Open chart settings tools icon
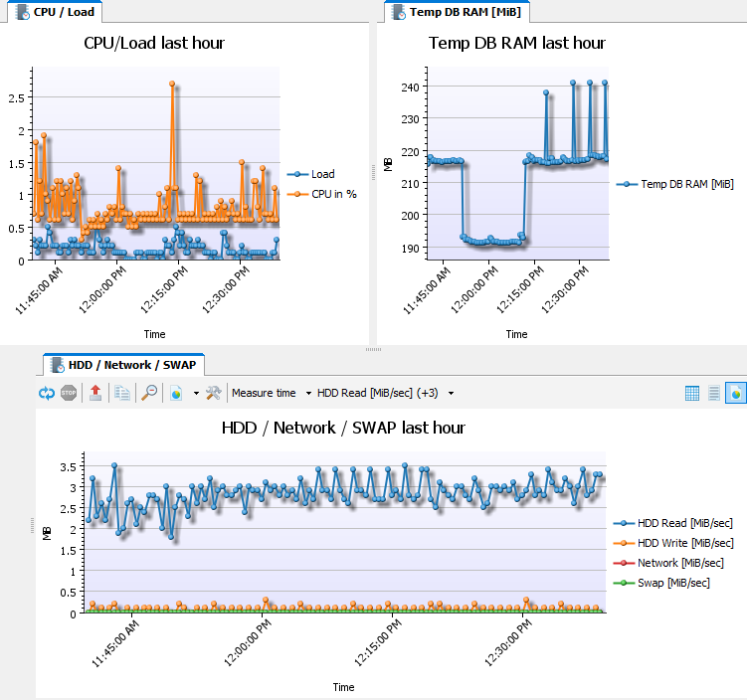This screenshot has width=747, height=700. point(213,393)
